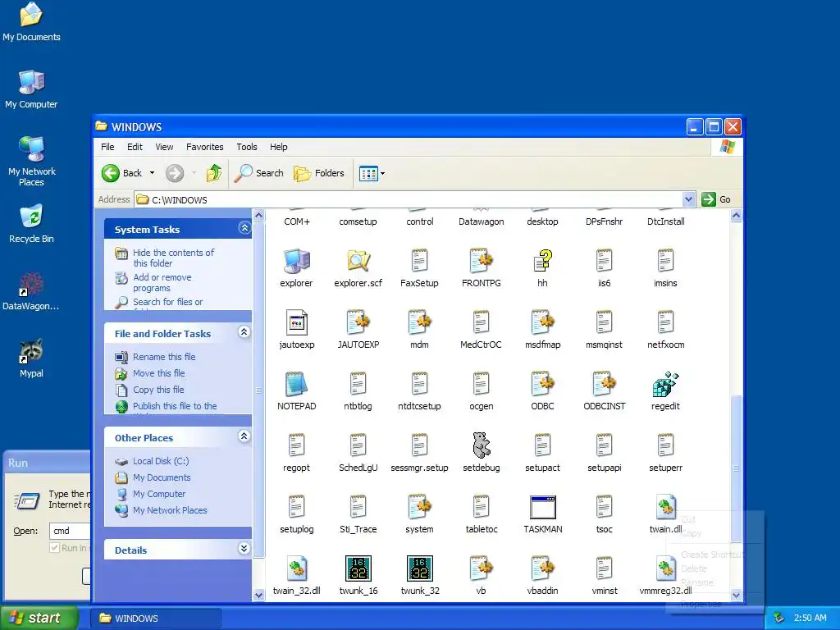The height and width of the screenshot is (630, 840).
Task: Toggle the Run in checkbox in Run dialog
Action: coord(54,547)
